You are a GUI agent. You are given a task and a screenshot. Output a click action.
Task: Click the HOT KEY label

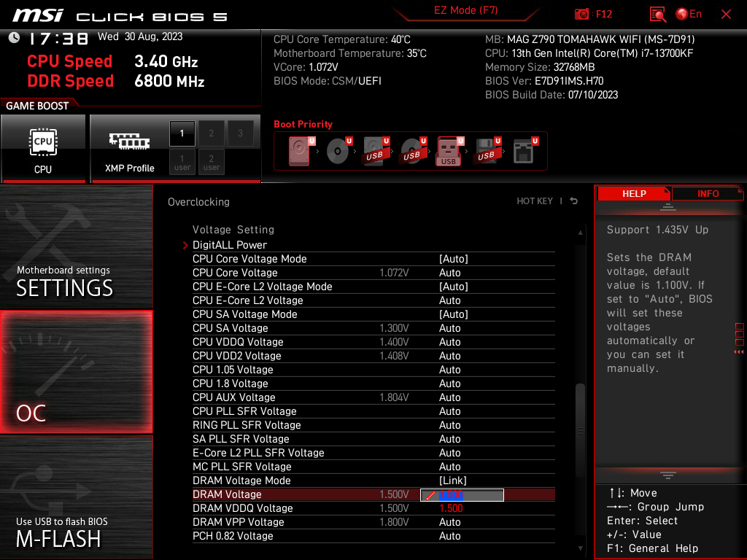[535, 201]
